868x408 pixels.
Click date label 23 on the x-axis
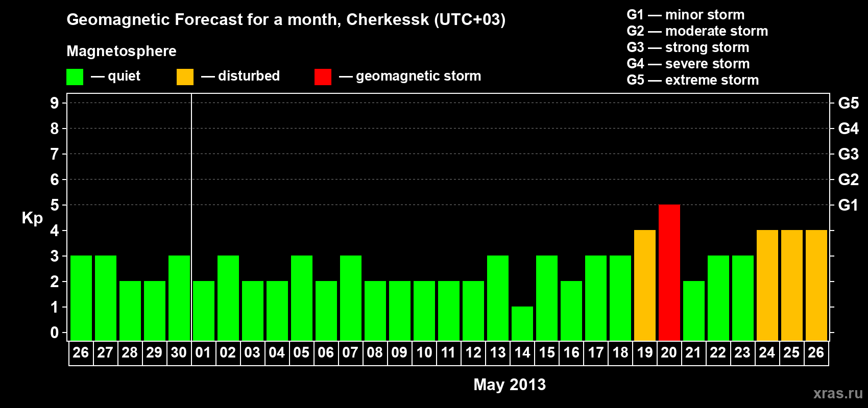[x=742, y=352]
